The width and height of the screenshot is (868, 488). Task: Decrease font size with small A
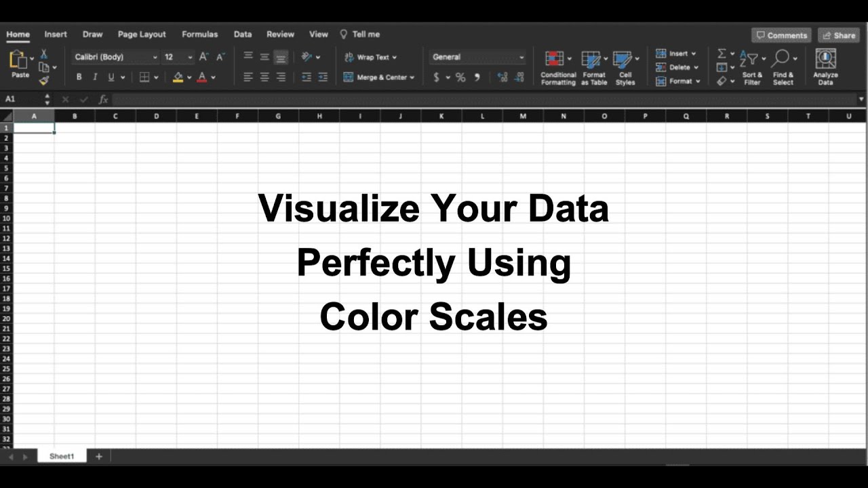[220, 58]
